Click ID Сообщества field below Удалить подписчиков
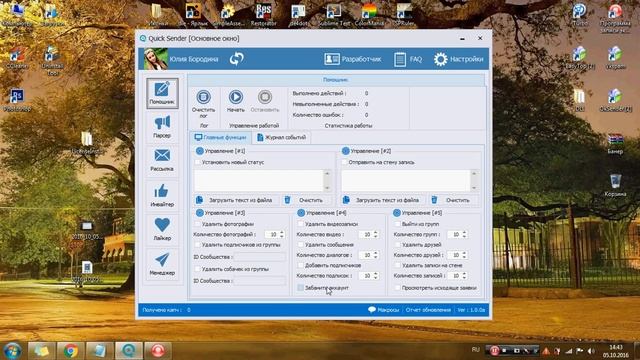 260,257
